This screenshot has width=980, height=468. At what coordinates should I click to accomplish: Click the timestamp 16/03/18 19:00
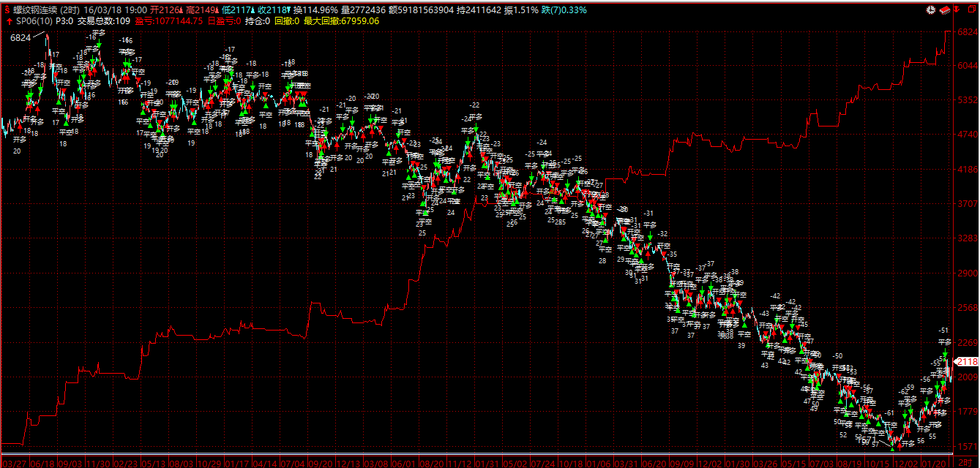115,10
